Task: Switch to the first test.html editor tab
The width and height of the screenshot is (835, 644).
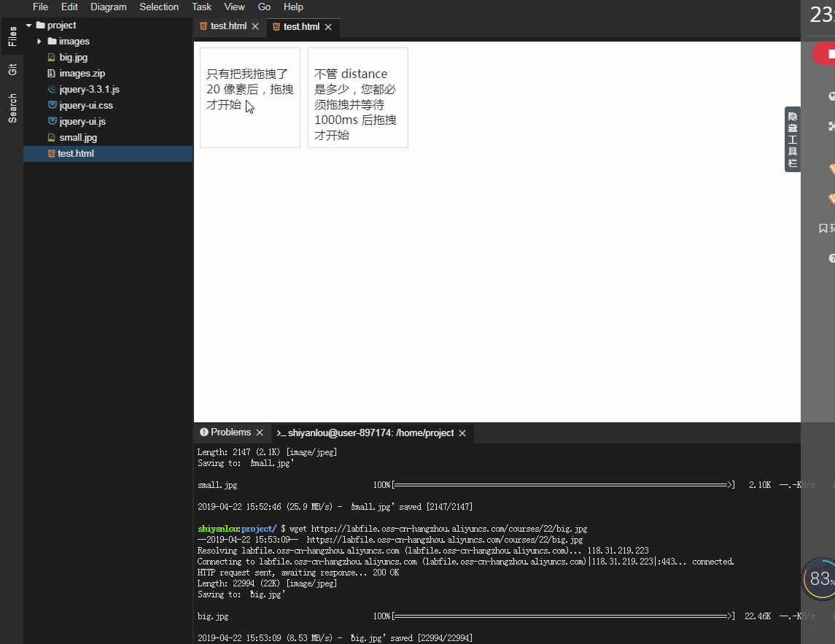Action: tap(228, 26)
